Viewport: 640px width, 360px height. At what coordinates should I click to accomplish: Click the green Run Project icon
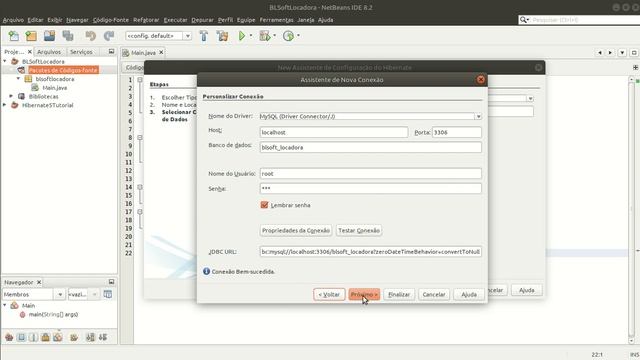[242, 36]
